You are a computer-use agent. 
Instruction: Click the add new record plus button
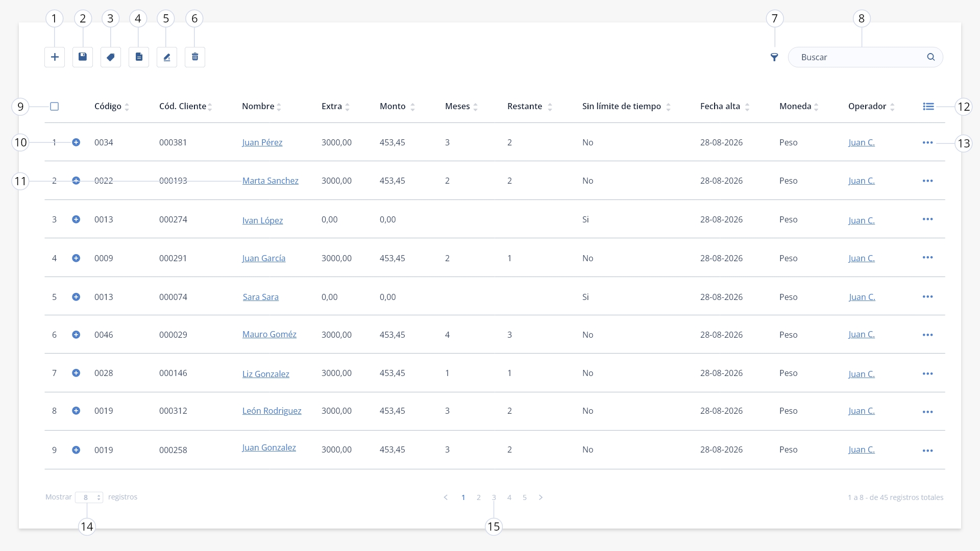coord(55,57)
